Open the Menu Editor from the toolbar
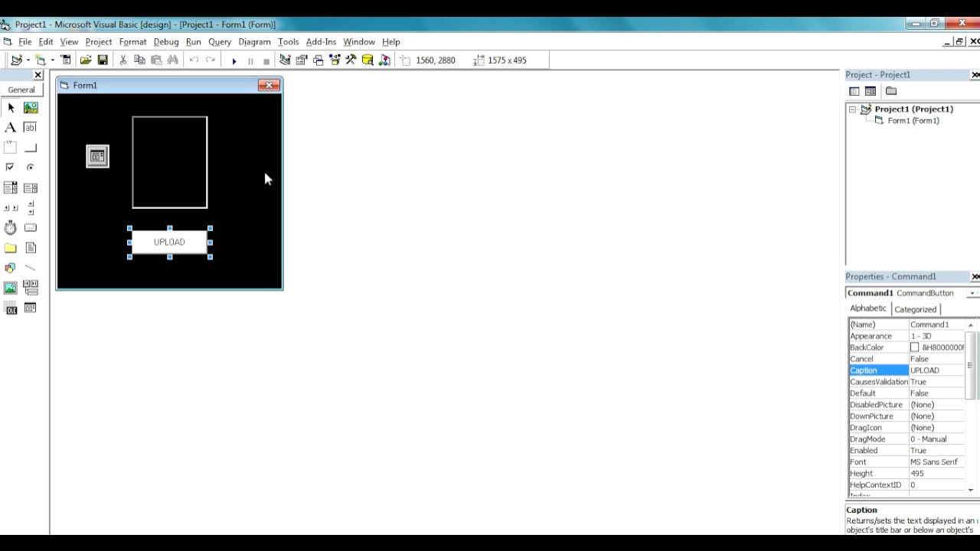The width and height of the screenshot is (980, 551). click(66, 60)
